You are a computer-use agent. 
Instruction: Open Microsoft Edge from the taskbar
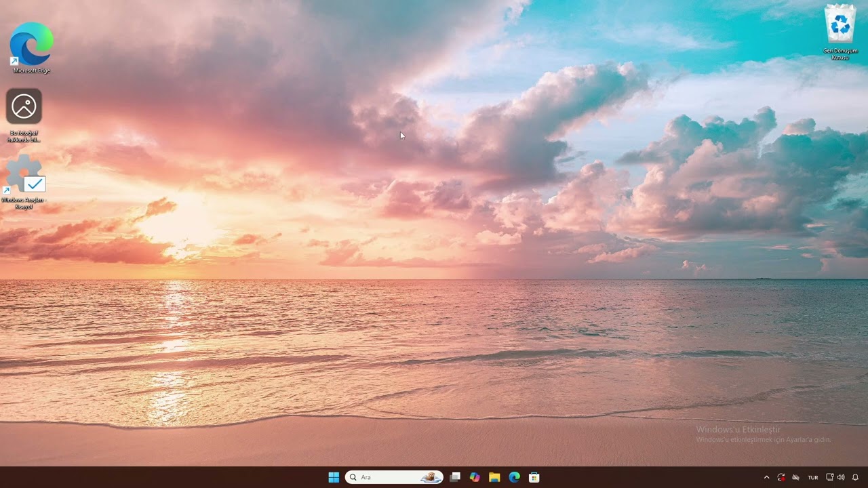pos(514,477)
